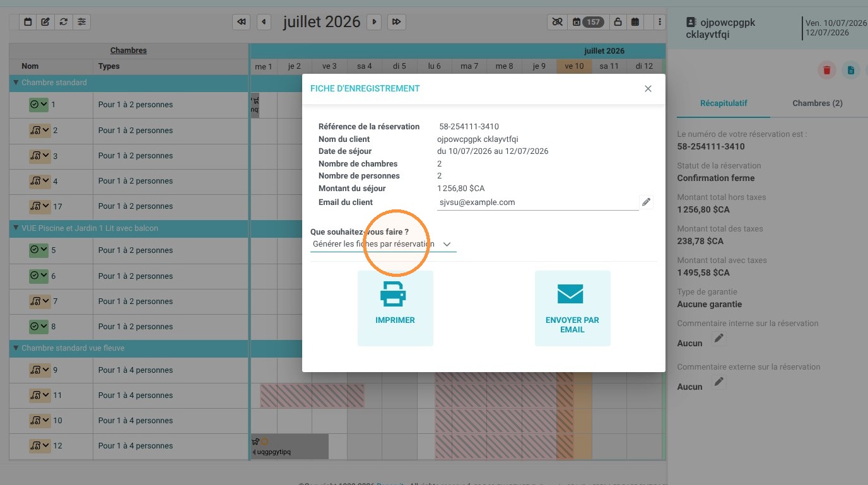The width and height of the screenshot is (868, 485).
Task: Open the vertical three-dots more menu
Action: click(x=660, y=22)
